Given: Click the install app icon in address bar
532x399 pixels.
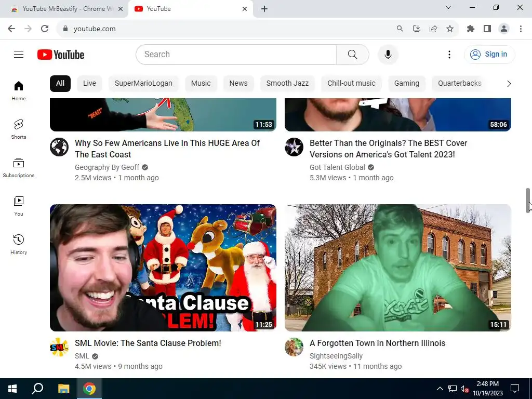Looking at the screenshot, I should coord(417,29).
